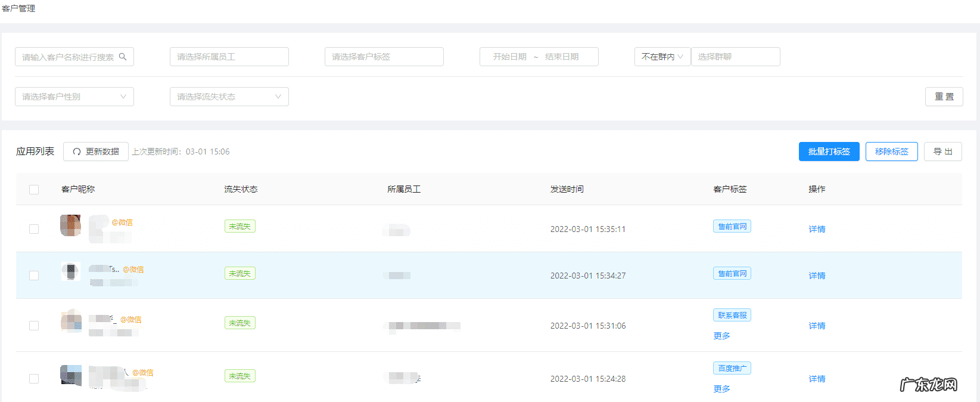Open 详情 for the 15:31:06 row

(817, 326)
